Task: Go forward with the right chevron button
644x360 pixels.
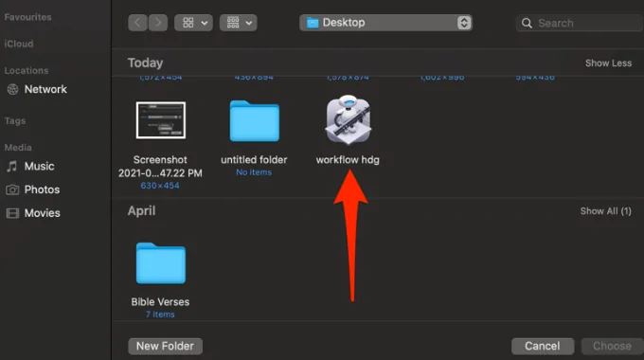Action: tap(158, 23)
